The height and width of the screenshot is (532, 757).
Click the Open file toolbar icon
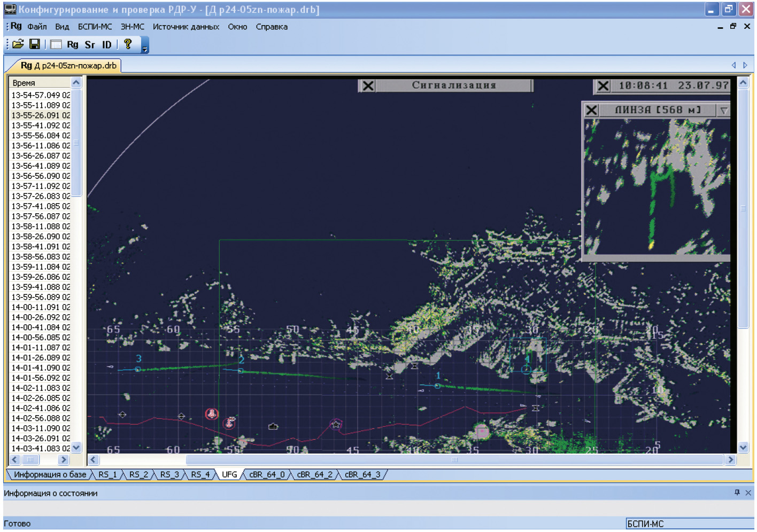[x=18, y=44]
